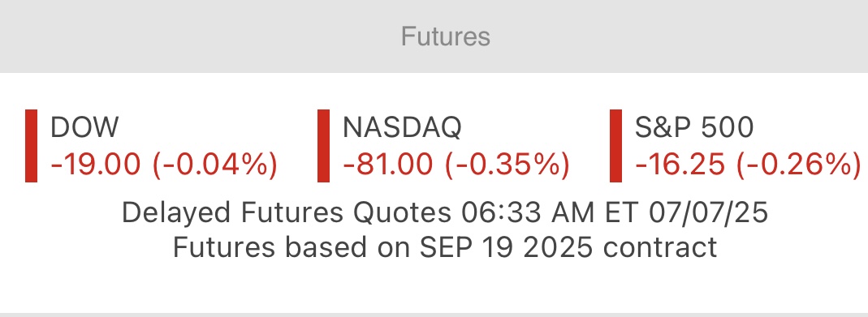Tap the -19.00 DOW point change

tap(96, 165)
